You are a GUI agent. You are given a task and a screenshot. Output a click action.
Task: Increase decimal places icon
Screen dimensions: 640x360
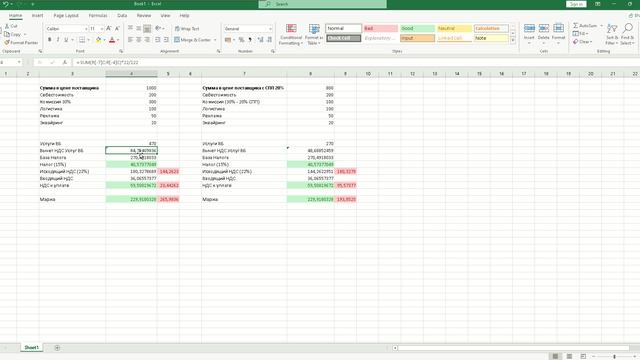coord(260,40)
